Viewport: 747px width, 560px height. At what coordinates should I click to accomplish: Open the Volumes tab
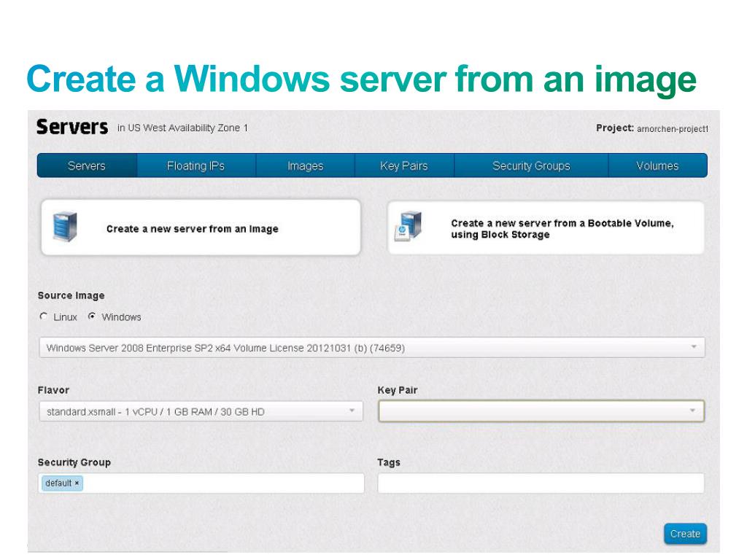pos(657,166)
